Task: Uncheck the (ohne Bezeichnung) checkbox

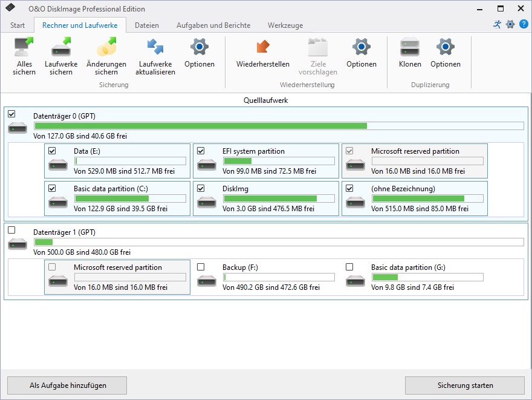Action: pos(349,188)
